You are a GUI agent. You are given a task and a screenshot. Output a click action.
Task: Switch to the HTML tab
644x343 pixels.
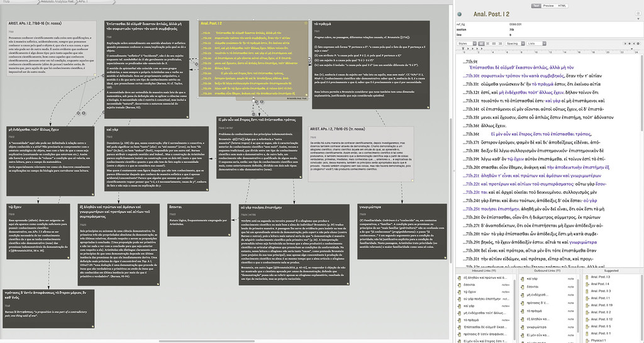point(562,6)
